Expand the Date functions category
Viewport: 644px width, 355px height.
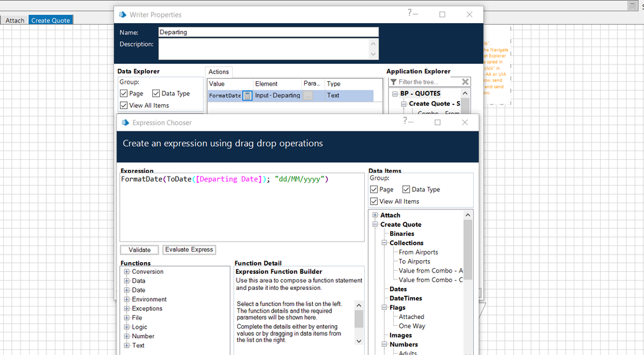click(127, 290)
